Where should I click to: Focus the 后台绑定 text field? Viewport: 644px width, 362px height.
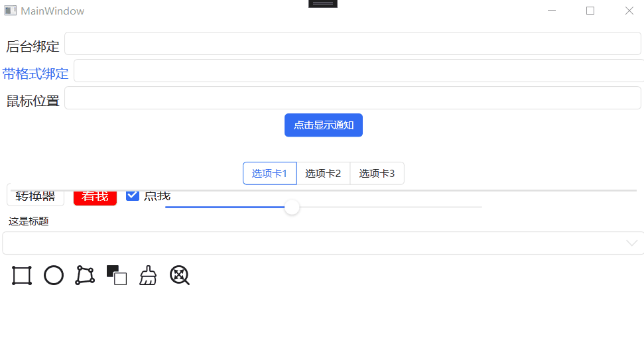[x=352, y=44]
